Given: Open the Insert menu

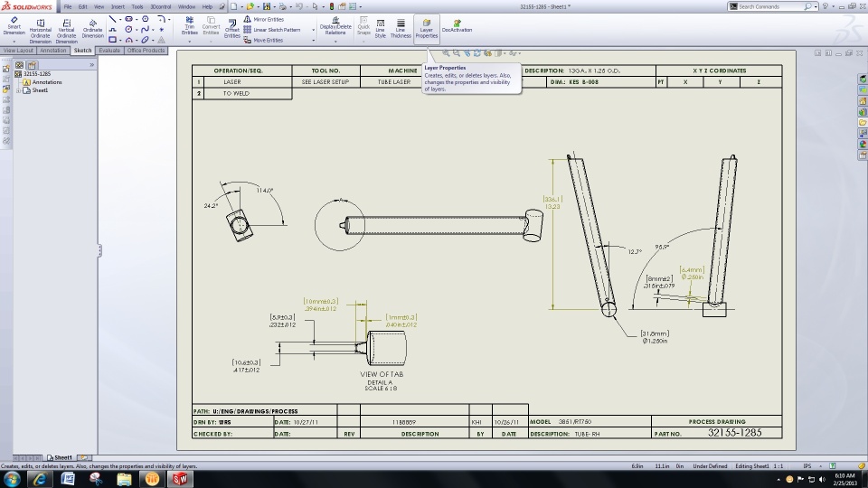Looking at the screenshot, I should 118,6.
